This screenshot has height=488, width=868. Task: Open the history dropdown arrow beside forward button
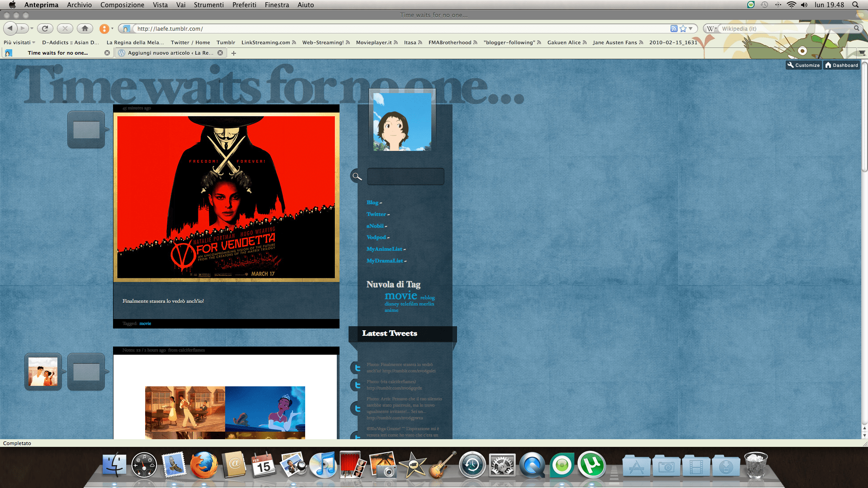32,28
